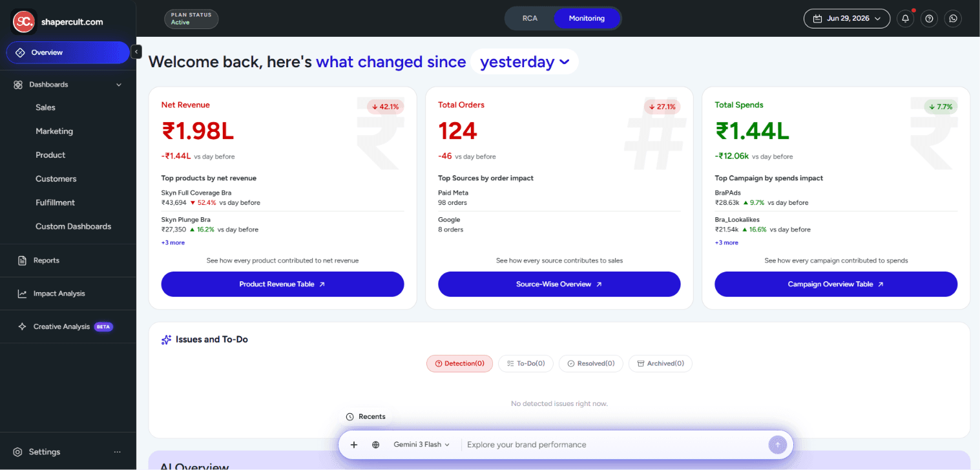Click the Creative Analysis sparkle icon
The width and height of the screenshot is (980, 470).
point(22,326)
